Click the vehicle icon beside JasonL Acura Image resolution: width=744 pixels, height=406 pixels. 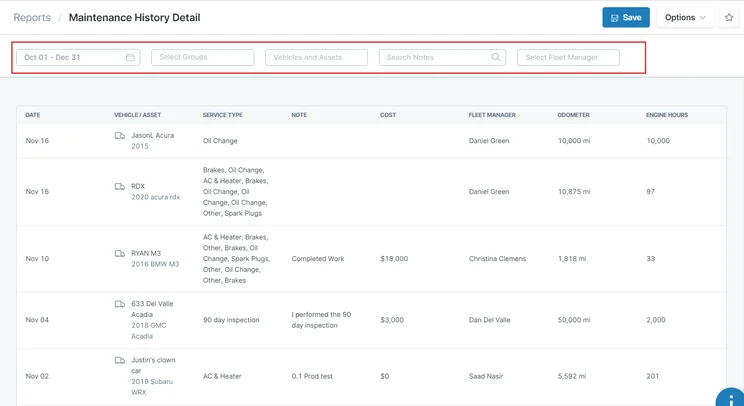(120, 136)
